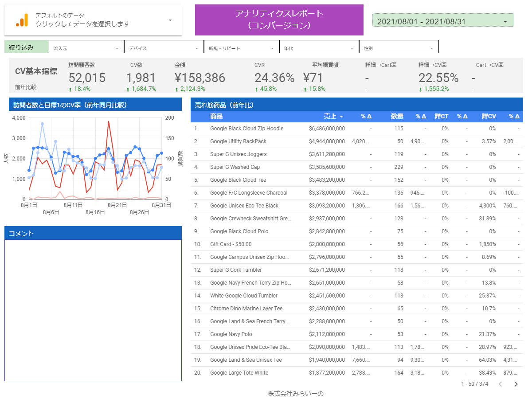The image size is (532, 399).
Task: Select Super G Unisex Joggers row
Action: [357, 154]
